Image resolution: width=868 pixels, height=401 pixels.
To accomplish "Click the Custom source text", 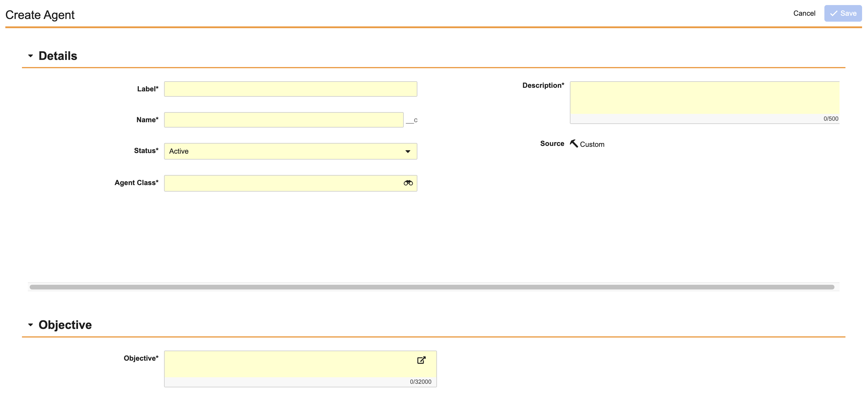I will point(592,144).
